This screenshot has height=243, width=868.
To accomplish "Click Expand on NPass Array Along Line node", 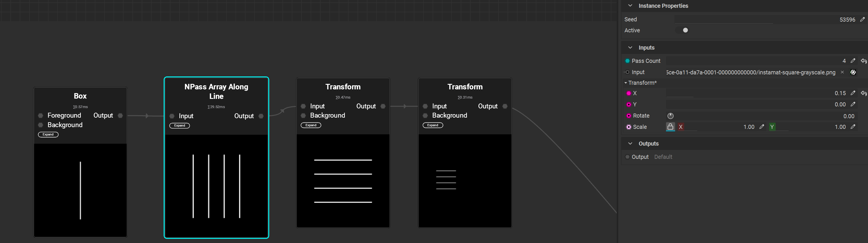I will pyautogui.click(x=179, y=126).
